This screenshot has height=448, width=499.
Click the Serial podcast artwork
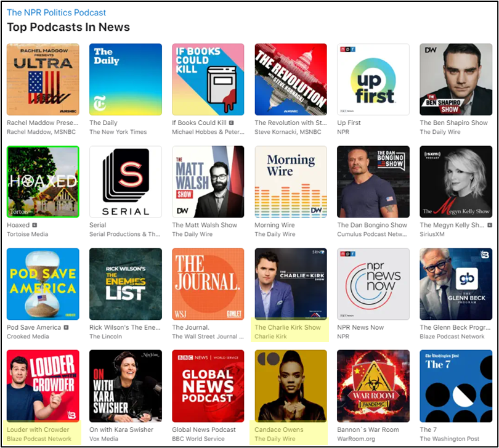coord(126,182)
